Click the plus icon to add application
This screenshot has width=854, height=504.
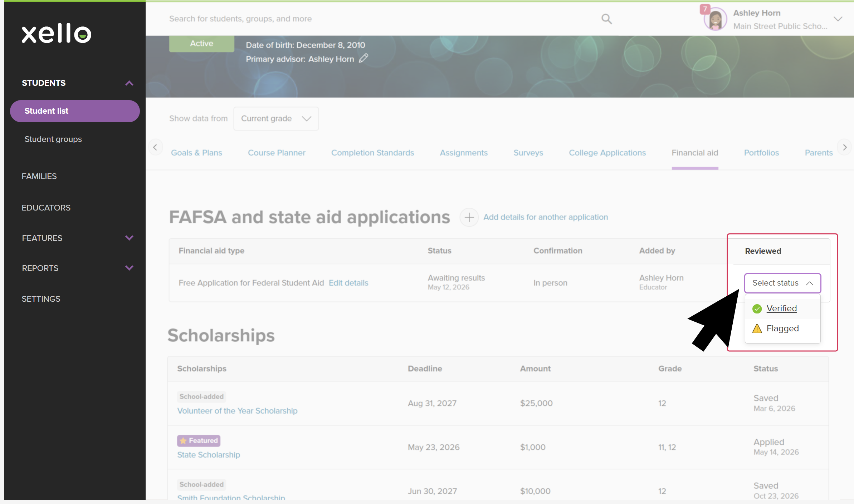pyautogui.click(x=469, y=217)
